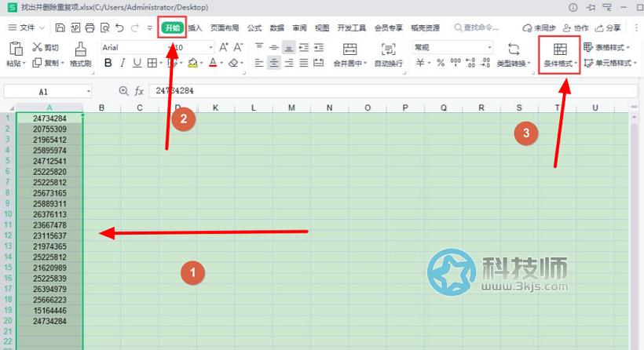
Task: Toggle bottom vertical alignment
Action: 289,48
